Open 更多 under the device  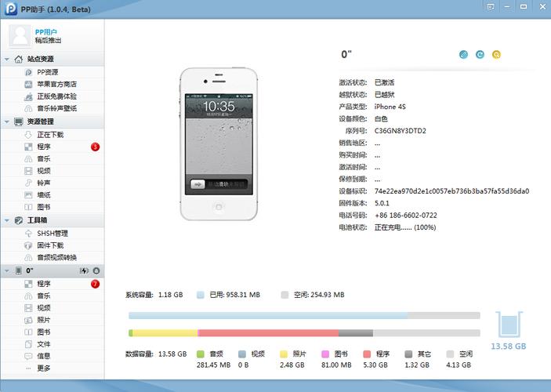(52, 368)
